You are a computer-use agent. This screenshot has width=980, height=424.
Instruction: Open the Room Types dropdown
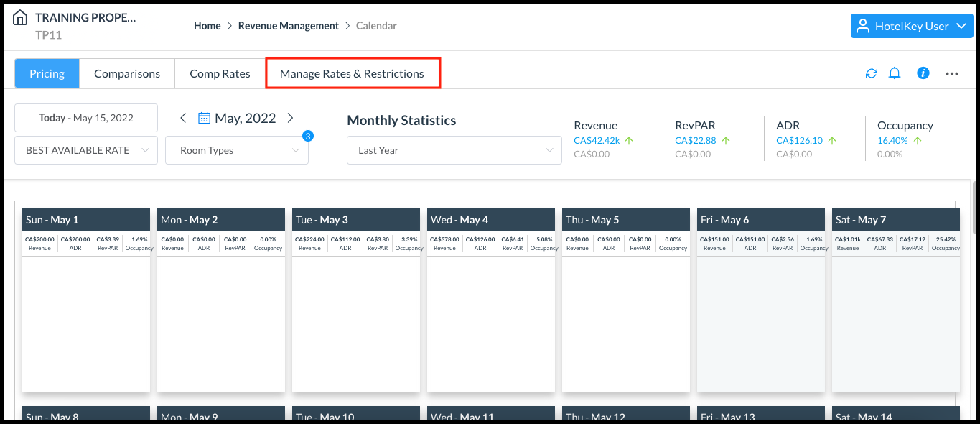(x=237, y=150)
